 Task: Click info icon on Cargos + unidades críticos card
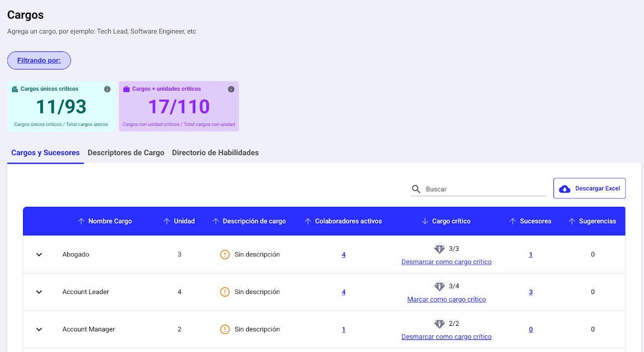(231, 89)
